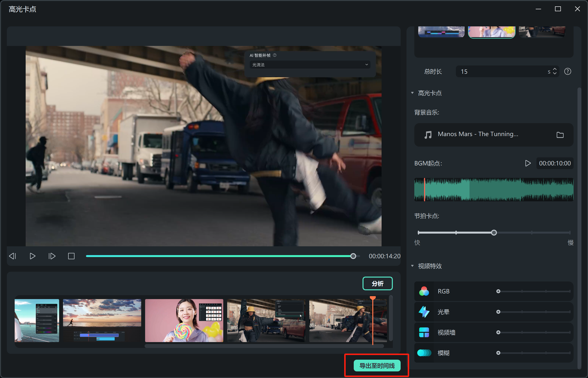Play BGM from the start point
Image resolution: width=588 pixels, height=378 pixels.
tap(528, 163)
